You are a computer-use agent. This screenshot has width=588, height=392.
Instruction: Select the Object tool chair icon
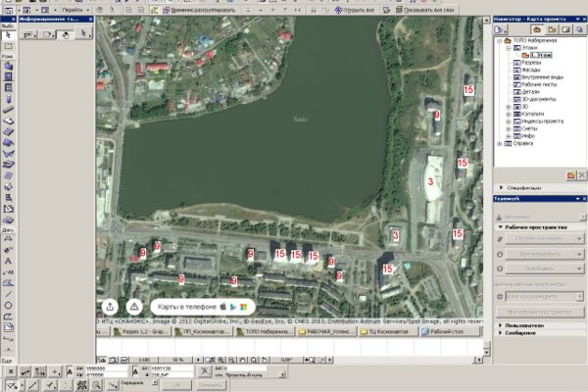click(8, 198)
